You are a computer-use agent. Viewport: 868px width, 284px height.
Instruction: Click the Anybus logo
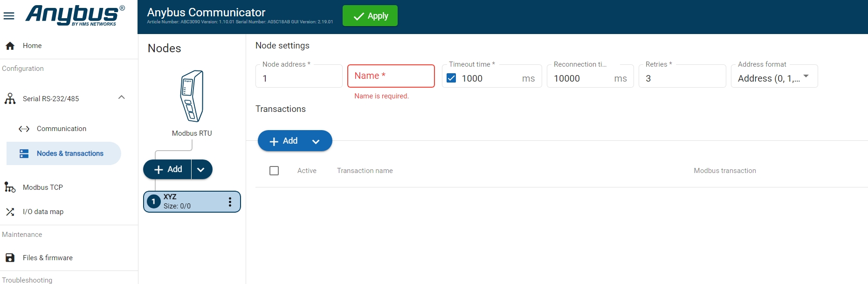pos(75,15)
